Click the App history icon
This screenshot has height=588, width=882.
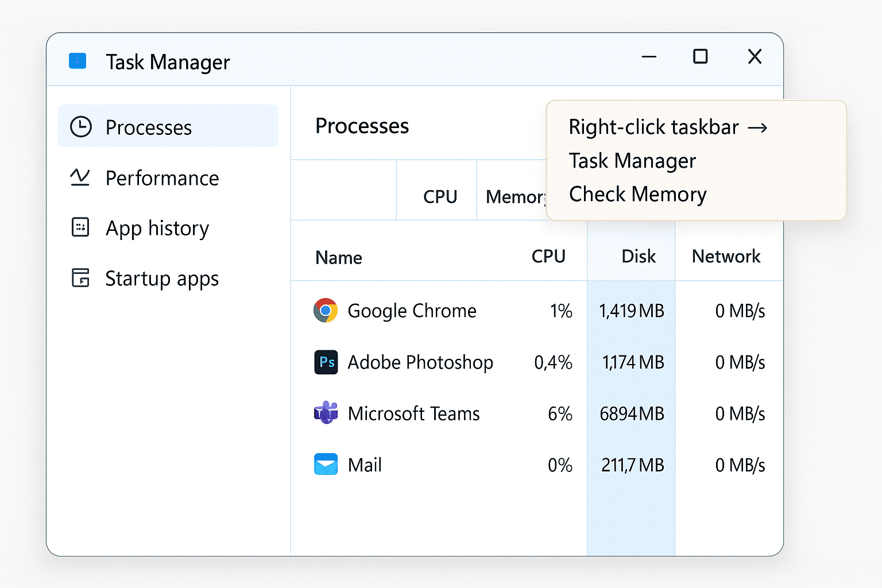(80, 227)
